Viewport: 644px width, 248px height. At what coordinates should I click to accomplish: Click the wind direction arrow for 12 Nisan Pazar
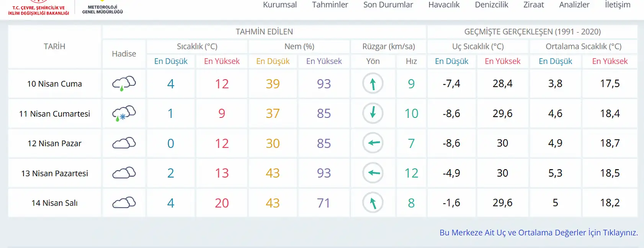pyautogui.click(x=373, y=143)
